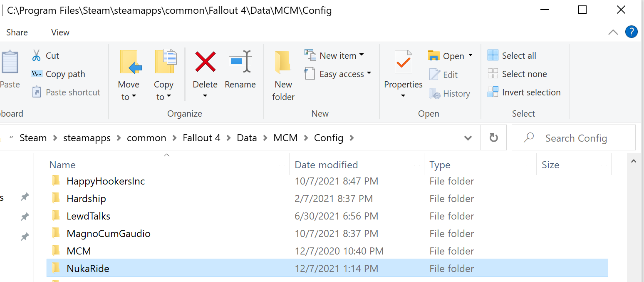Click the Refresh button beside the address bar

pos(494,138)
